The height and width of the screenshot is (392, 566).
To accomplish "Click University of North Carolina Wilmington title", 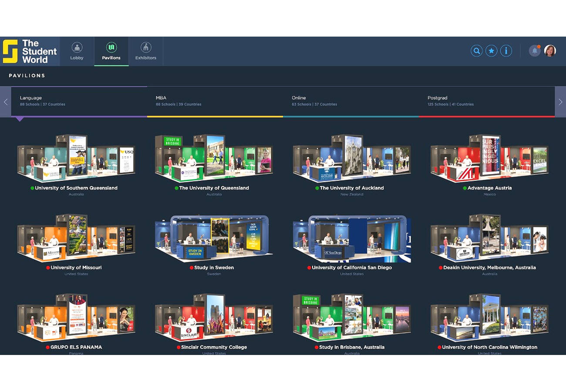I will point(490,347).
